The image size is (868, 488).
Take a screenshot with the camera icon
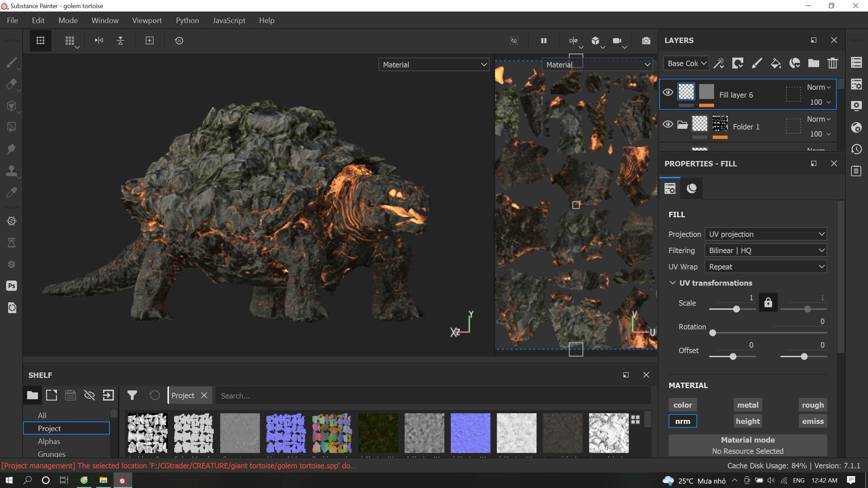point(646,41)
